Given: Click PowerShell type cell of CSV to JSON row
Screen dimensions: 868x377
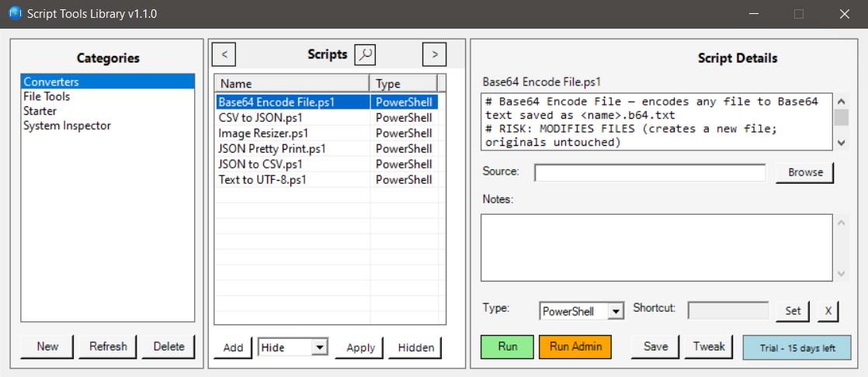Looking at the screenshot, I should click(x=404, y=118).
